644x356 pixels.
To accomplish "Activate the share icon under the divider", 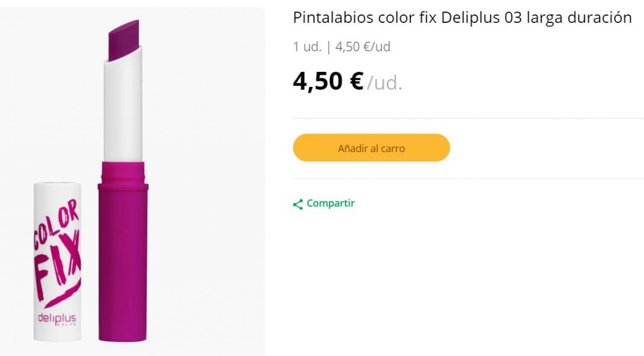I will [x=296, y=204].
